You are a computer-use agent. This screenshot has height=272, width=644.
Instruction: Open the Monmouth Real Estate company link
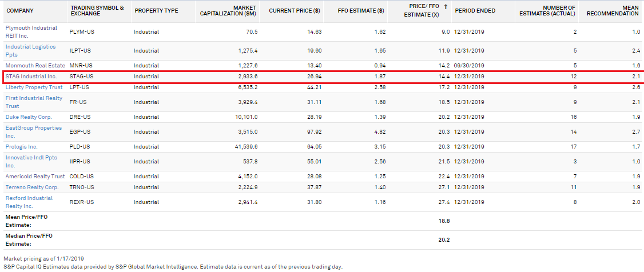[x=35, y=65]
